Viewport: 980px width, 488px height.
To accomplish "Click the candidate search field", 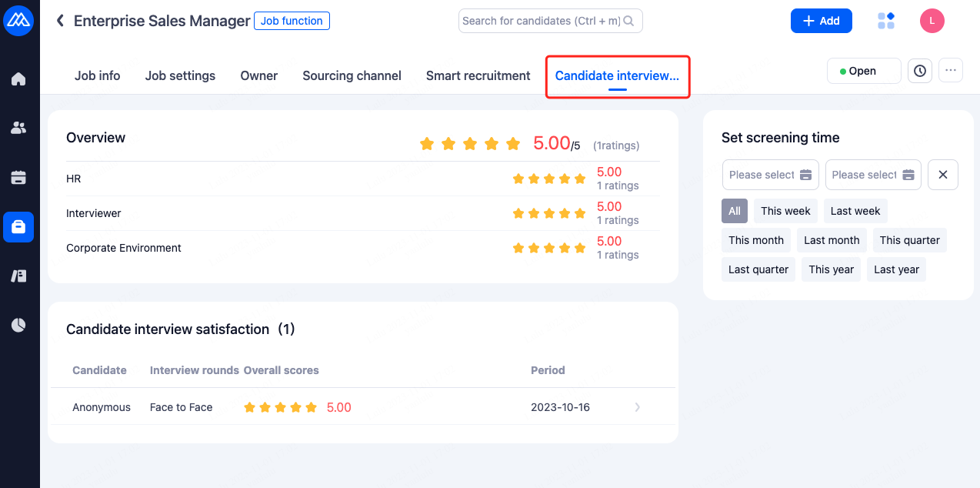I will [542, 21].
